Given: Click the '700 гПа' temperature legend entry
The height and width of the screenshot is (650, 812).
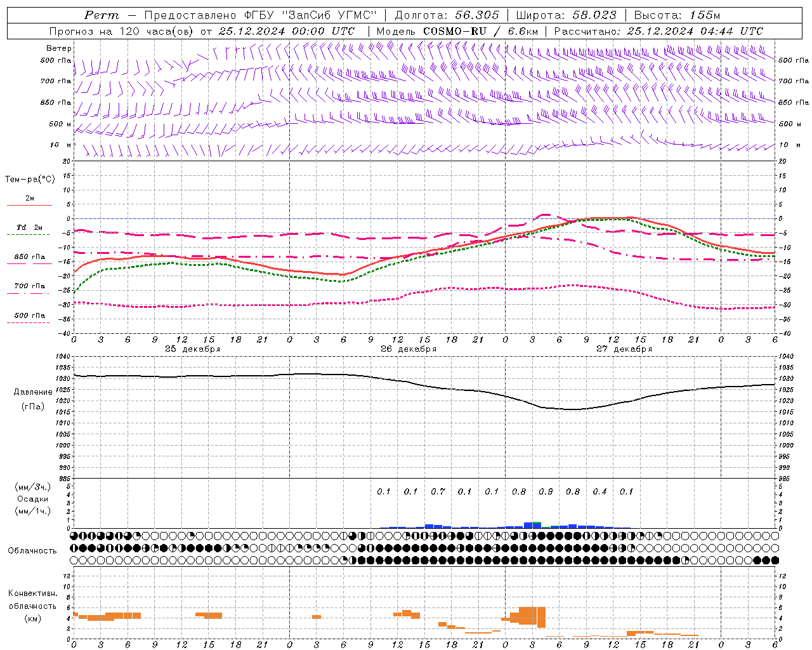Looking at the screenshot, I should coord(29,286).
